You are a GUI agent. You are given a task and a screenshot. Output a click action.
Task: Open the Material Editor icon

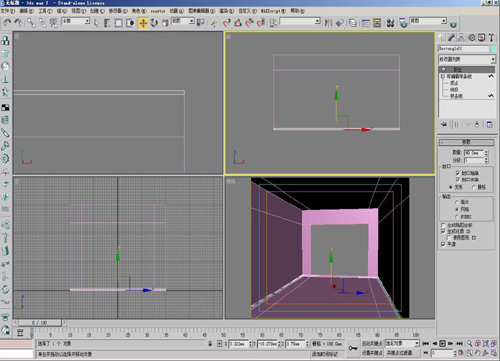(x=390, y=23)
